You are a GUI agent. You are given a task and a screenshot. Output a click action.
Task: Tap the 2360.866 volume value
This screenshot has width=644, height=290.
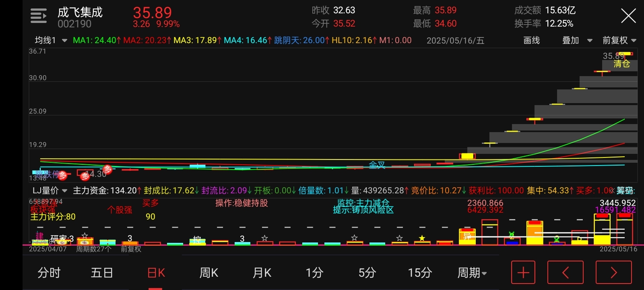[485, 203]
